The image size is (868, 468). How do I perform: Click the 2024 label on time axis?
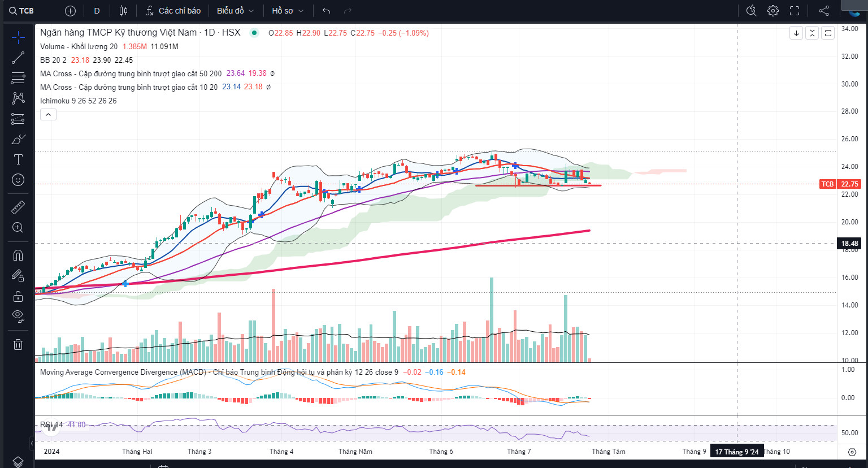tap(51, 452)
